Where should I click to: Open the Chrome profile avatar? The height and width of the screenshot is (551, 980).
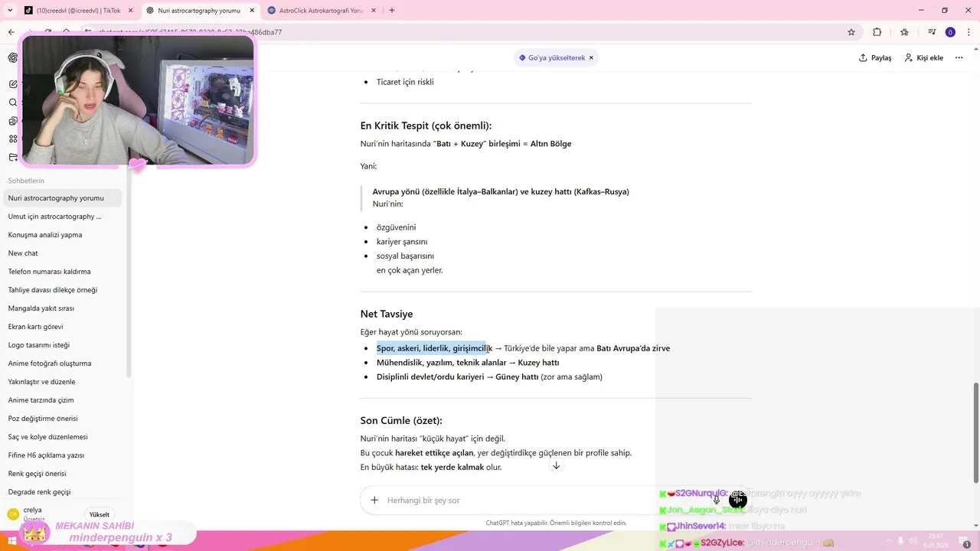tap(950, 32)
